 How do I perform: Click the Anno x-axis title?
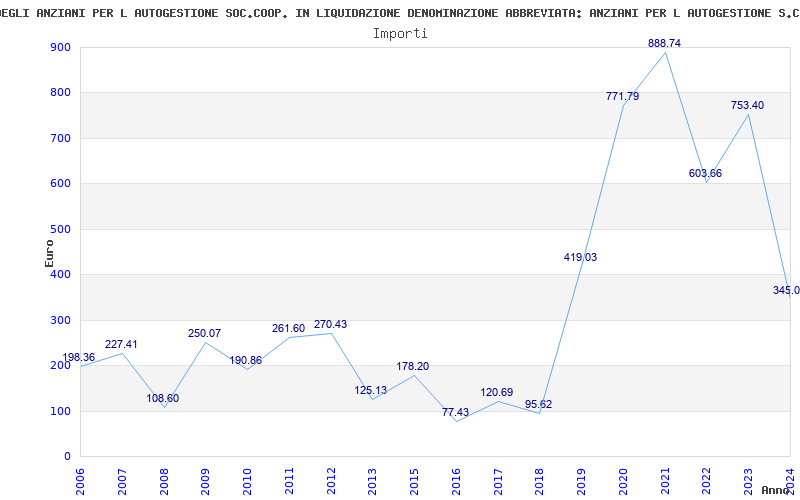[x=775, y=491]
